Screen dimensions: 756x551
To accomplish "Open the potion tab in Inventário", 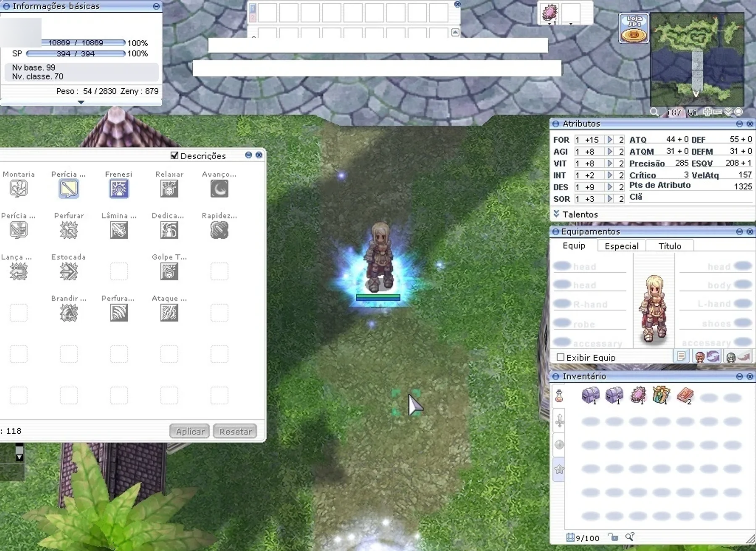I will point(559,396).
